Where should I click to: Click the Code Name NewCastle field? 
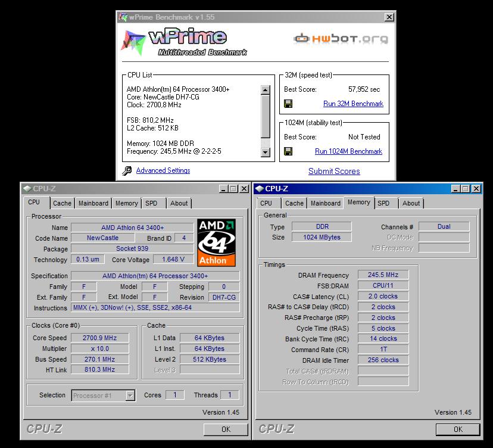(103, 238)
